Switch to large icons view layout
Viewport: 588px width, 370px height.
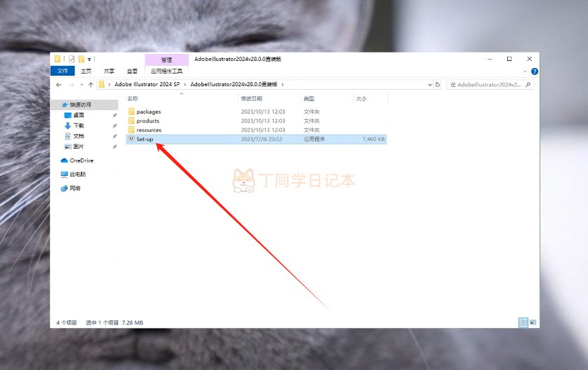click(x=533, y=322)
